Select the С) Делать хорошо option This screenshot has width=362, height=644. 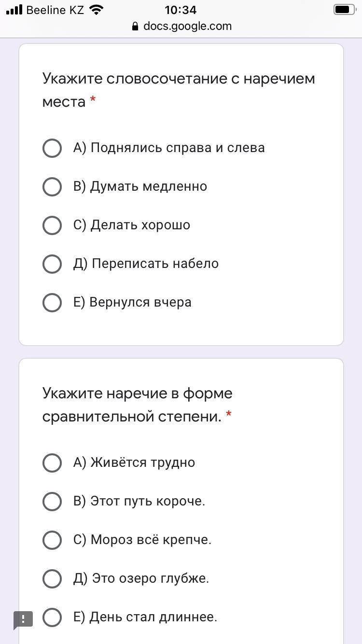[52, 225]
